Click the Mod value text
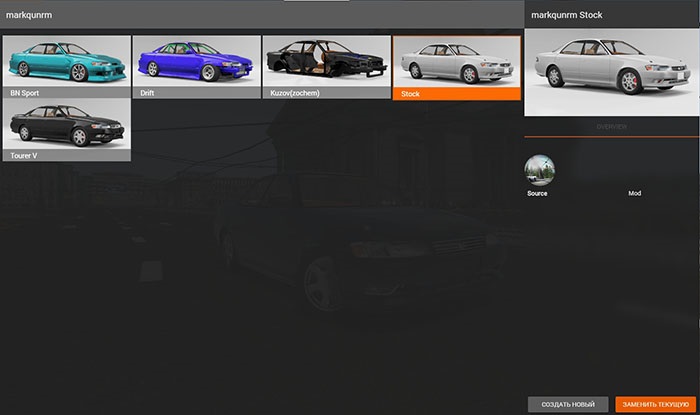700x415 pixels. coord(634,192)
